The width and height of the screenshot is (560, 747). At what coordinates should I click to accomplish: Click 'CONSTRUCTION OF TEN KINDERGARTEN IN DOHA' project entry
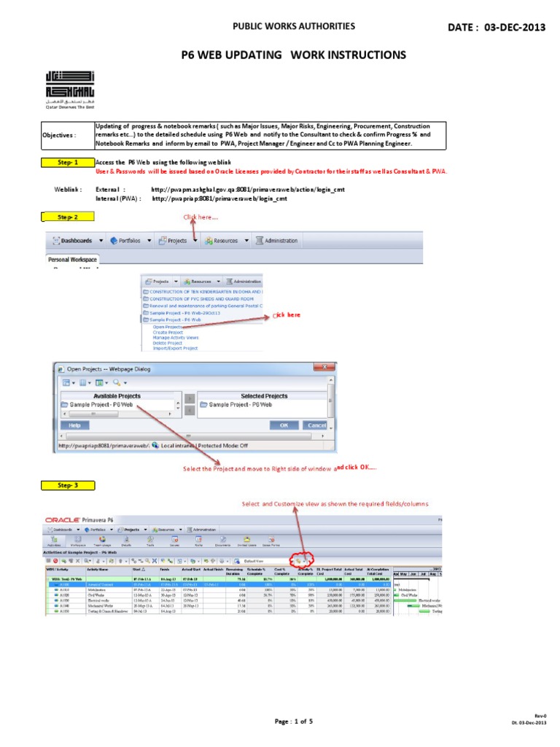coord(203,292)
